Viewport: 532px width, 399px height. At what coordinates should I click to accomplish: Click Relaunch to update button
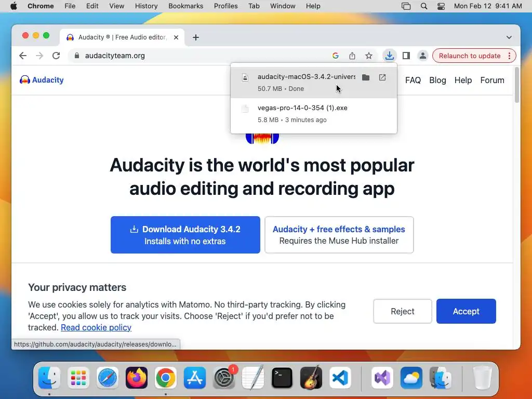pos(470,56)
